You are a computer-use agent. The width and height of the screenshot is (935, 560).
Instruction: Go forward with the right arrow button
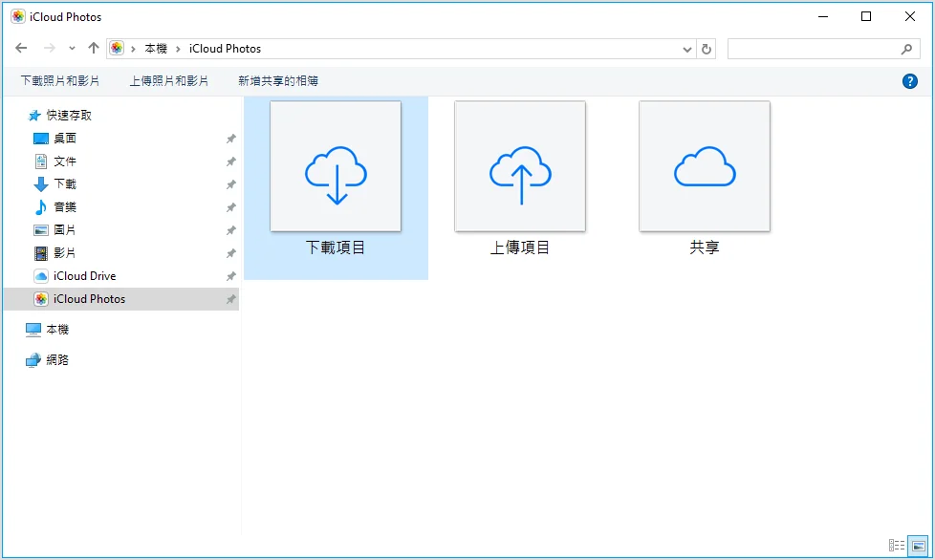(x=50, y=48)
